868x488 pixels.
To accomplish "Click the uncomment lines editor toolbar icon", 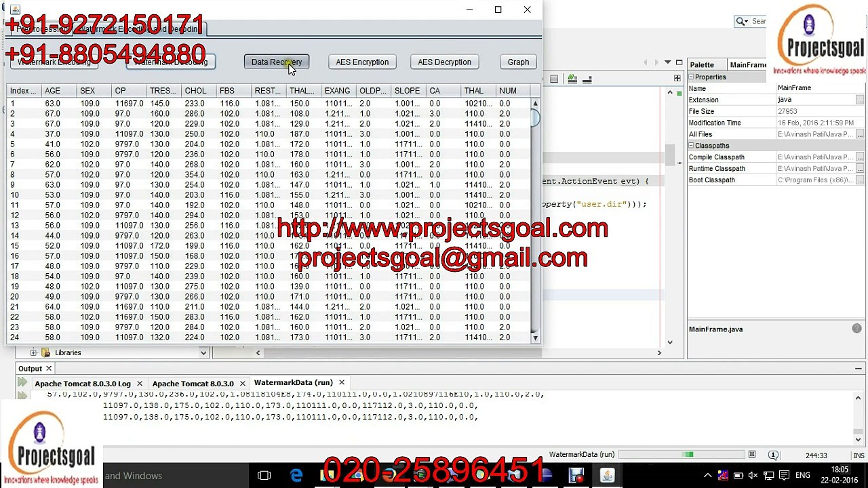I will pyautogui.click(x=587, y=79).
